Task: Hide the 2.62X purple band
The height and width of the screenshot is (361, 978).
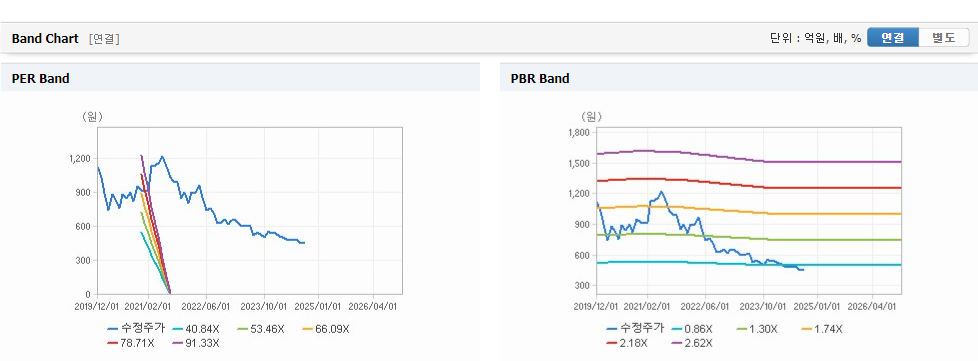Action: 694,343
